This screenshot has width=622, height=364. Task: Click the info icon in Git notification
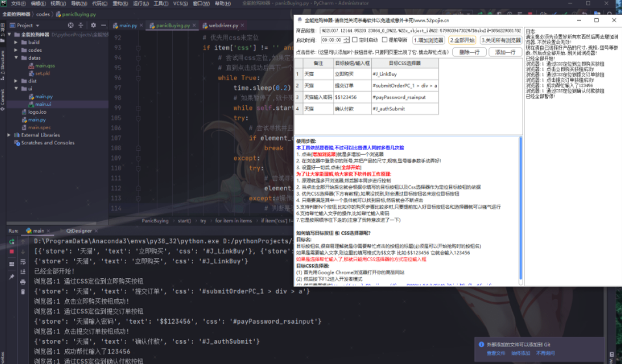coord(481,344)
